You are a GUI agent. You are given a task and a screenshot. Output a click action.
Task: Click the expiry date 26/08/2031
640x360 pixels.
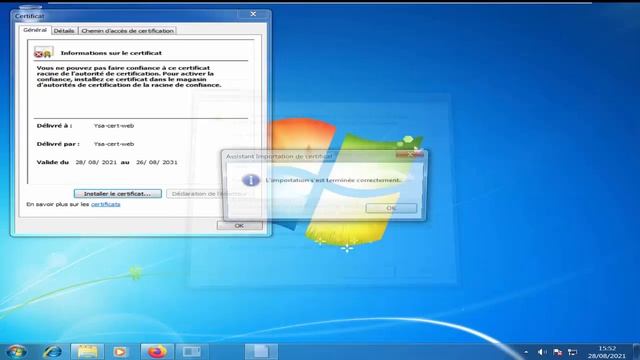[157, 162]
